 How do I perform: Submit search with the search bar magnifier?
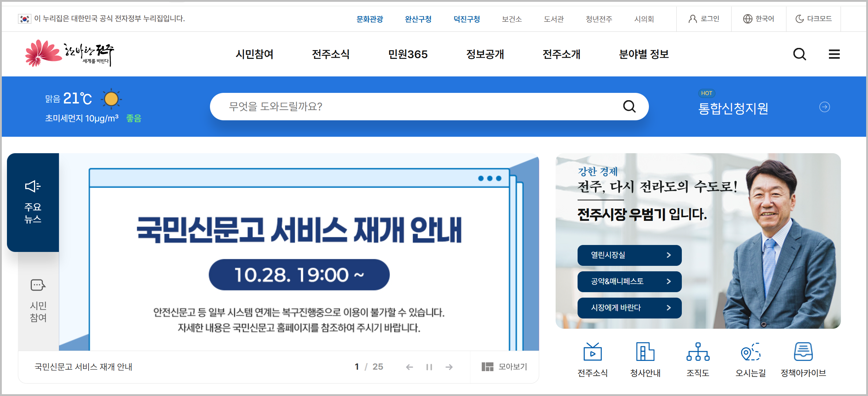point(629,106)
